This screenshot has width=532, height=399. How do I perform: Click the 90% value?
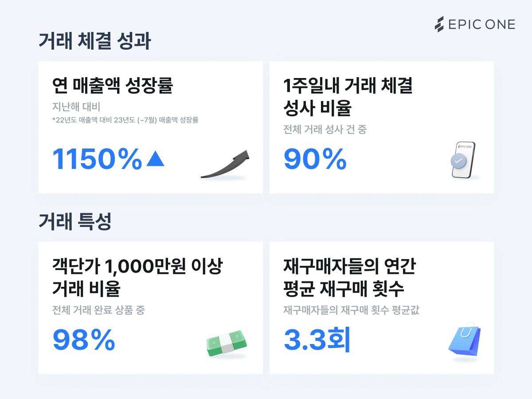(x=315, y=159)
